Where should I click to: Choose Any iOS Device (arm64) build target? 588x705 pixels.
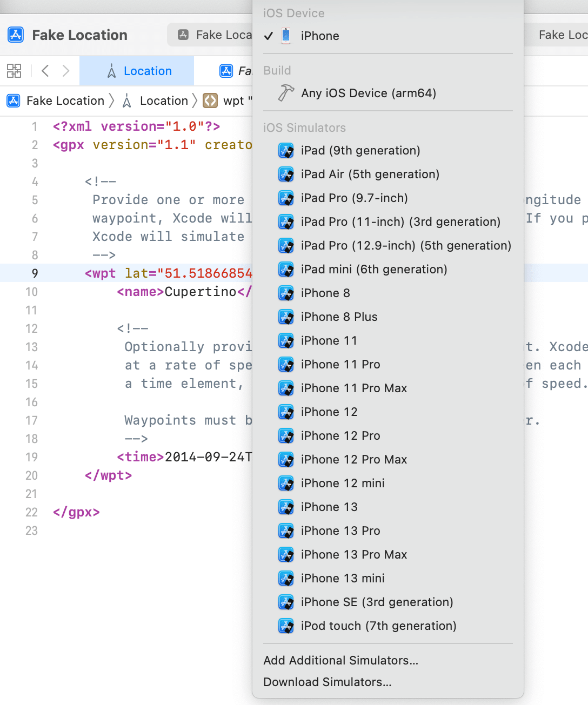(388, 93)
